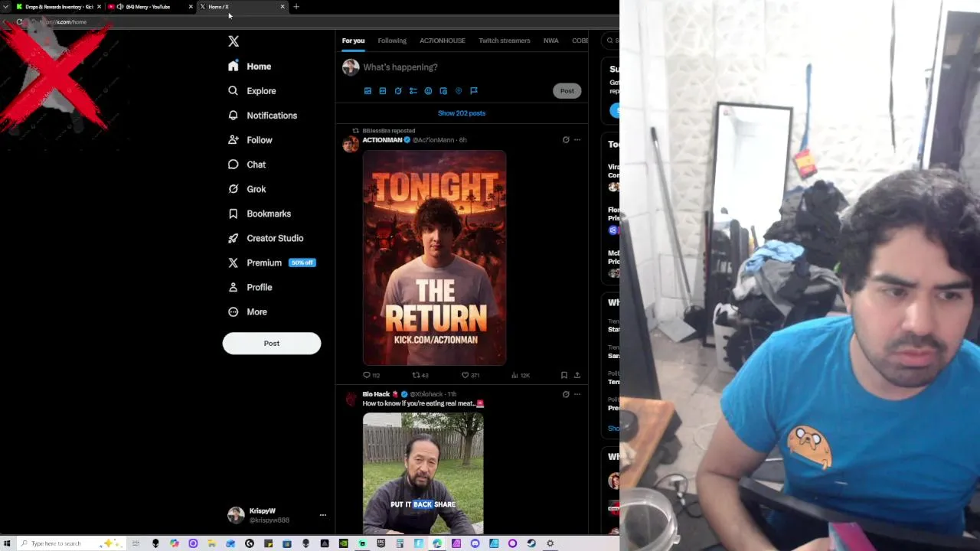Open Windows Start menu
Viewport: 980px width, 551px height.
(7, 543)
